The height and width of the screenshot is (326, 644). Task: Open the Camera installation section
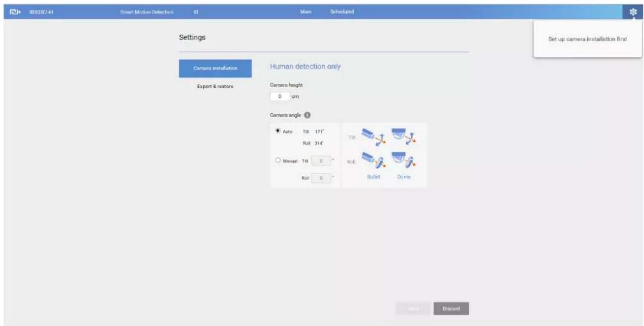(215, 69)
